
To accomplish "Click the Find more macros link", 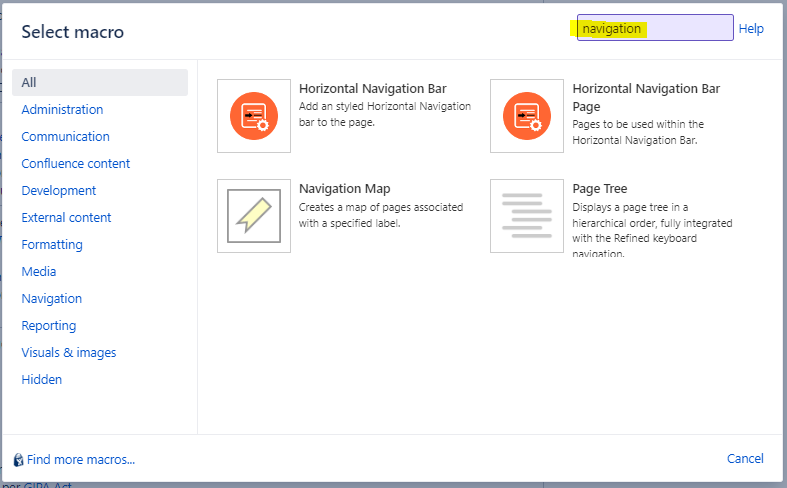I will [81, 460].
